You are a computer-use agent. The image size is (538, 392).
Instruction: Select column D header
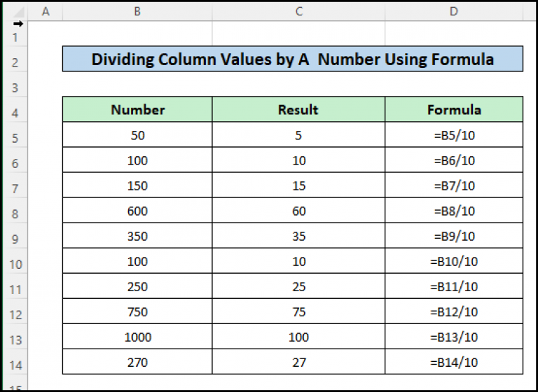[x=454, y=12]
